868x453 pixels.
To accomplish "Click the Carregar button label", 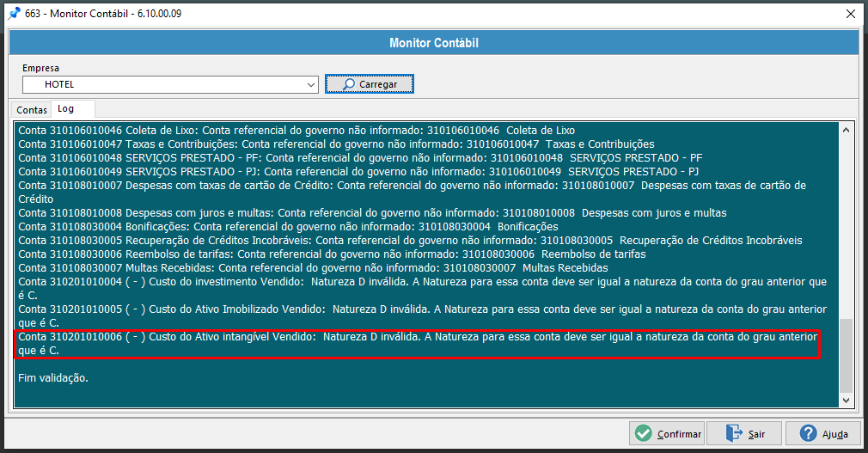I will click(378, 84).
